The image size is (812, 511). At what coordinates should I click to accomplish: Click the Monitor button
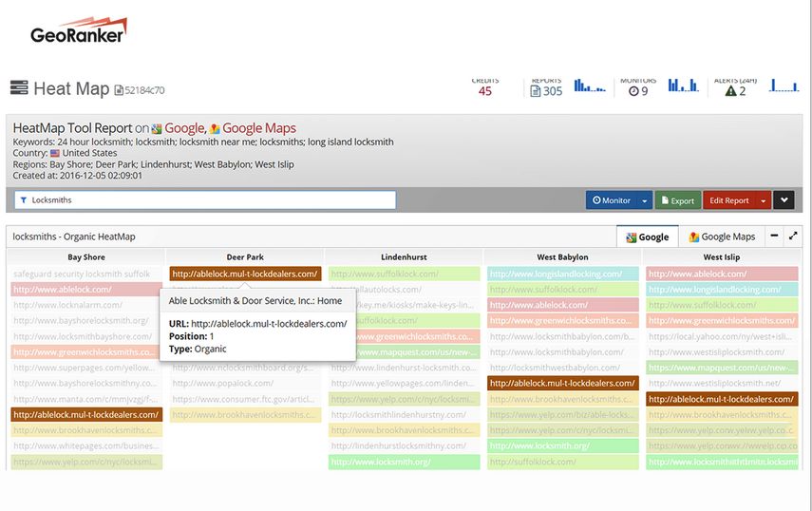tap(612, 200)
